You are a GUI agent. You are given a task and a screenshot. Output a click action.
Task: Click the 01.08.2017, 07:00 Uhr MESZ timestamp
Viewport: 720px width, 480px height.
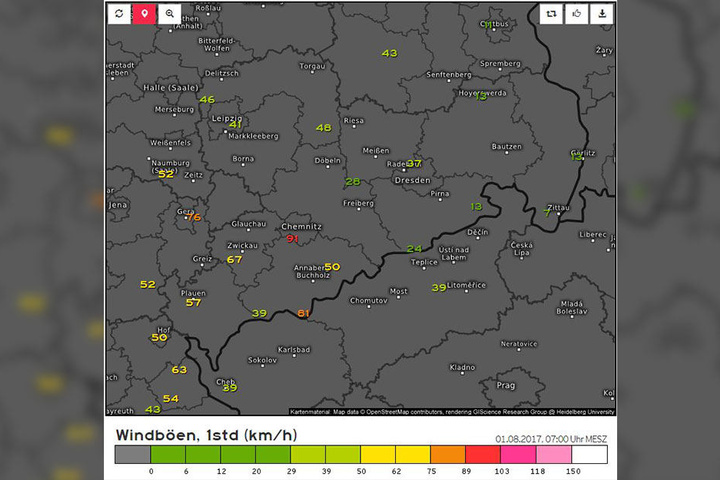pyautogui.click(x=551, y=439)
